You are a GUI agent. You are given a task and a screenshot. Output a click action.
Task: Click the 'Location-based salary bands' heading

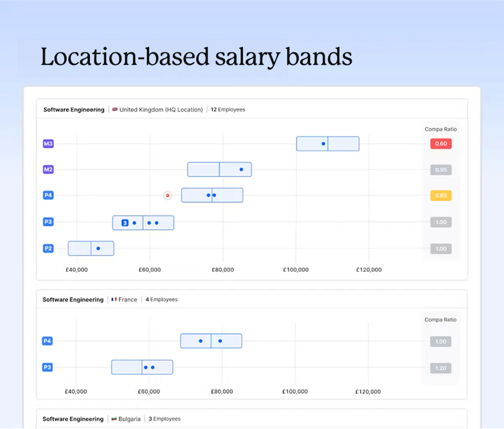pos(196,58)
